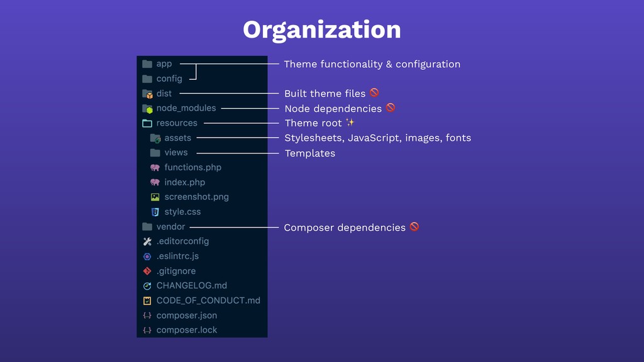Select the assets subfolder name

[x=178, y=138]
